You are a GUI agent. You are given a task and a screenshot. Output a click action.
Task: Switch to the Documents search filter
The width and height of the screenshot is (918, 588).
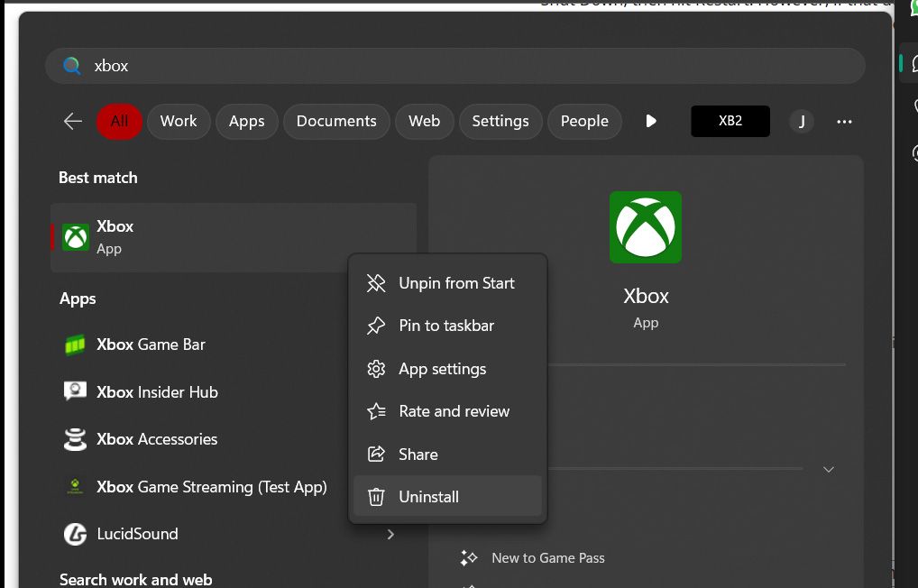[x=335, y=121]
